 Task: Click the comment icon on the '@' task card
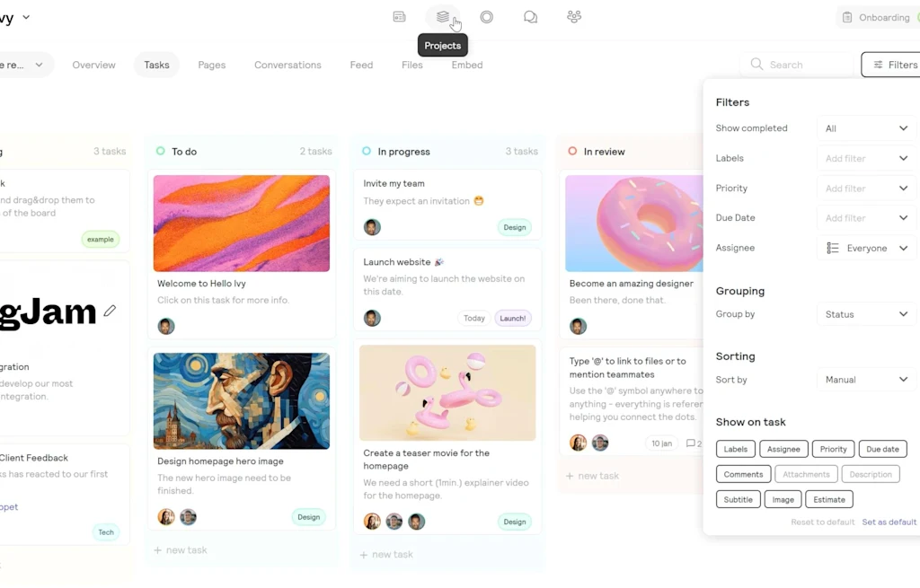click(691, 443)
